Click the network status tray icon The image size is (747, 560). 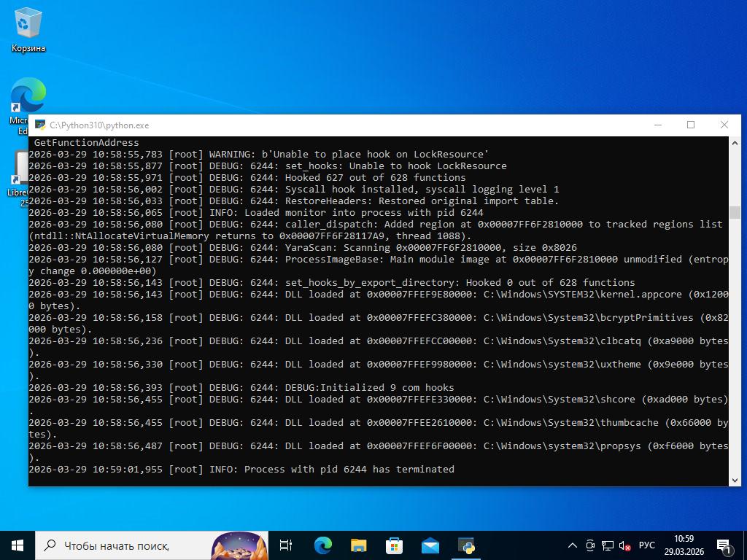click(607, 545)
